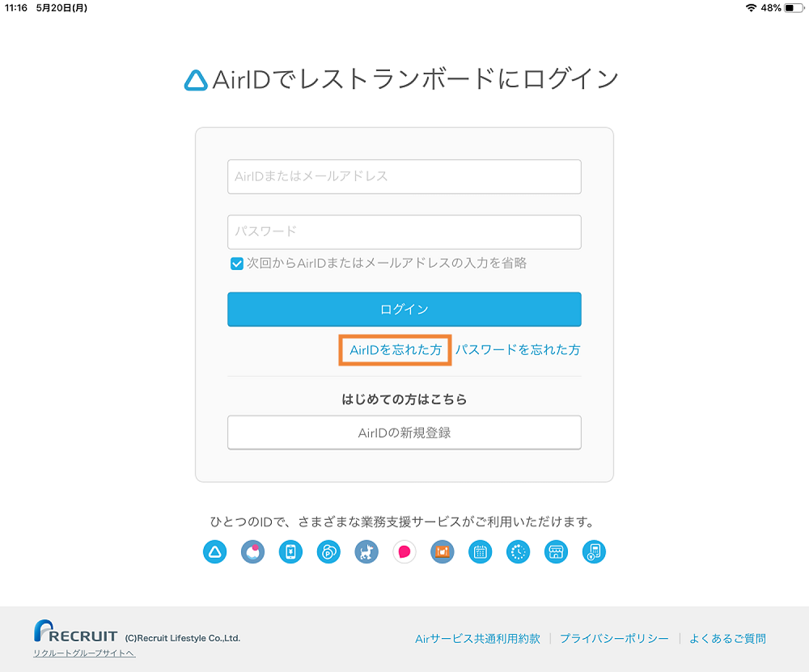Screen dimensions: 809x672
Task: Tap the battery indicator icon
Action: (794, 8)
